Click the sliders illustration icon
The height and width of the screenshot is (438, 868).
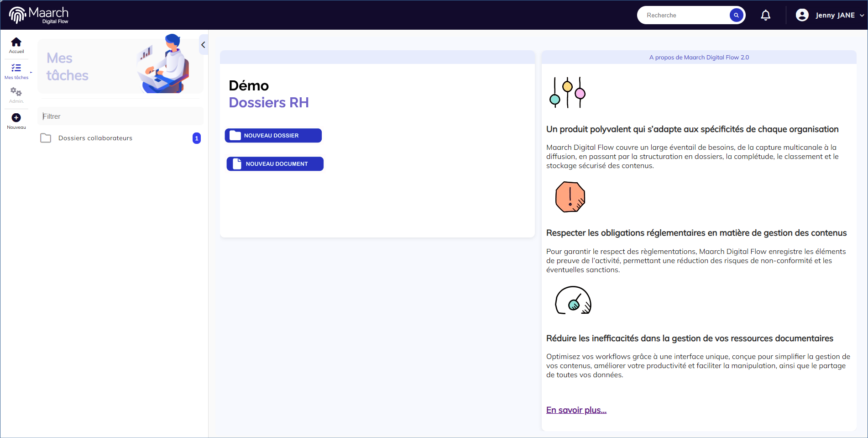coord(568,93)
